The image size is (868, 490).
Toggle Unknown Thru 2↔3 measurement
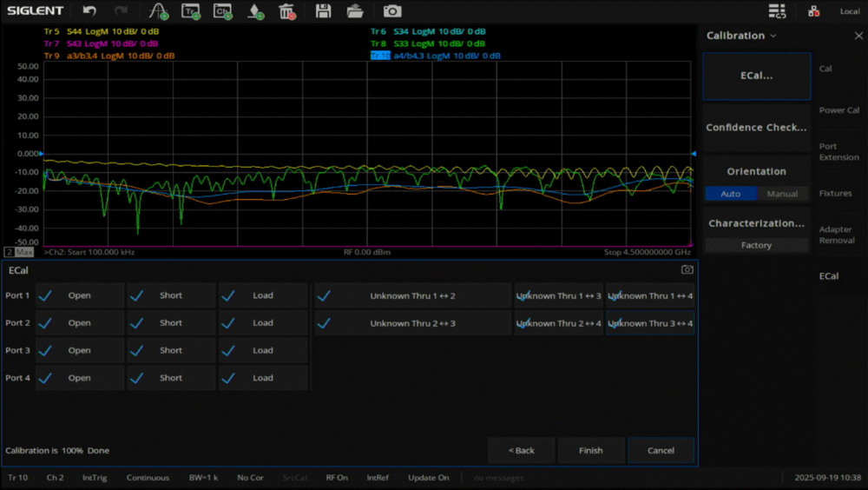[412, 323]
